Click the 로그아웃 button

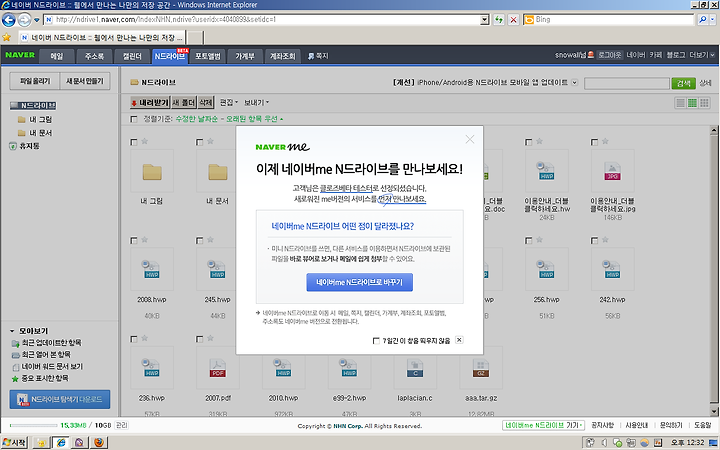609,55
